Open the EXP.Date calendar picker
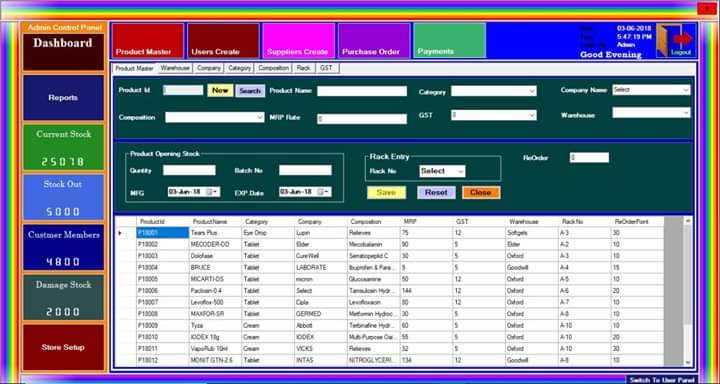This screenshot has height=384, width=720. [x=323, y=192]
